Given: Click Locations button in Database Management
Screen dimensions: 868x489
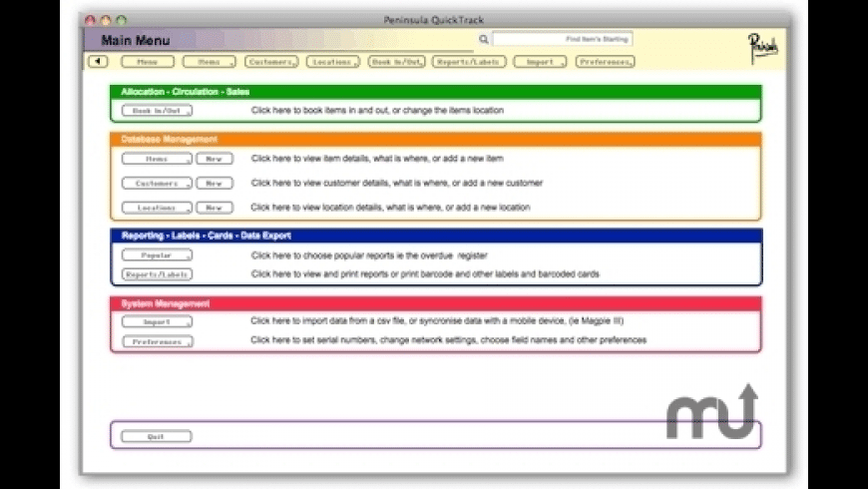Looking at the screenshot, I should click(x=158, y=208).
